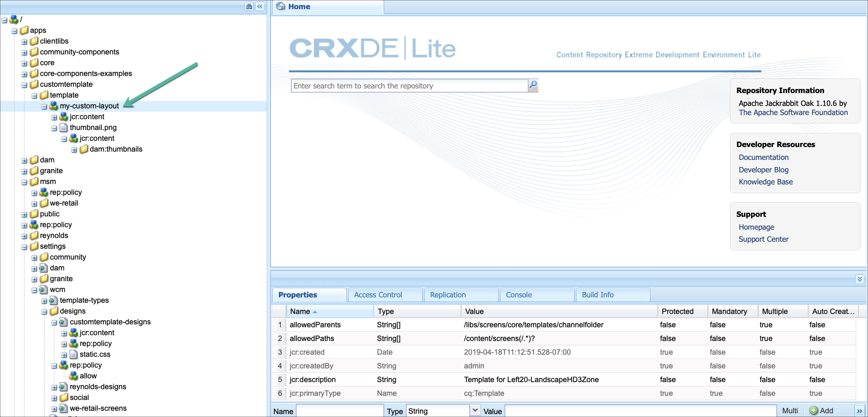Collapse the customtemplate tree node
The width and height of the screenshot is (868, 417).
click(24, 85)
